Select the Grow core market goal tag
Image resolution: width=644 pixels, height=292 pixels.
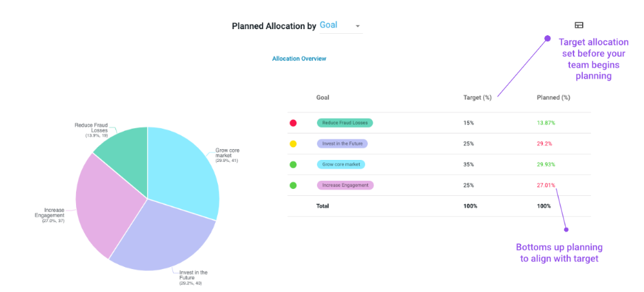(x=341, y=165)
